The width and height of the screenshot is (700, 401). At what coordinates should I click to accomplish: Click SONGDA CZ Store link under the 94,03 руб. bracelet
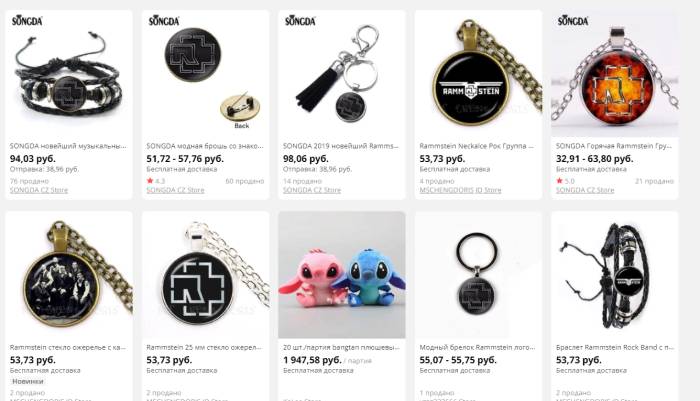point(39,190)
